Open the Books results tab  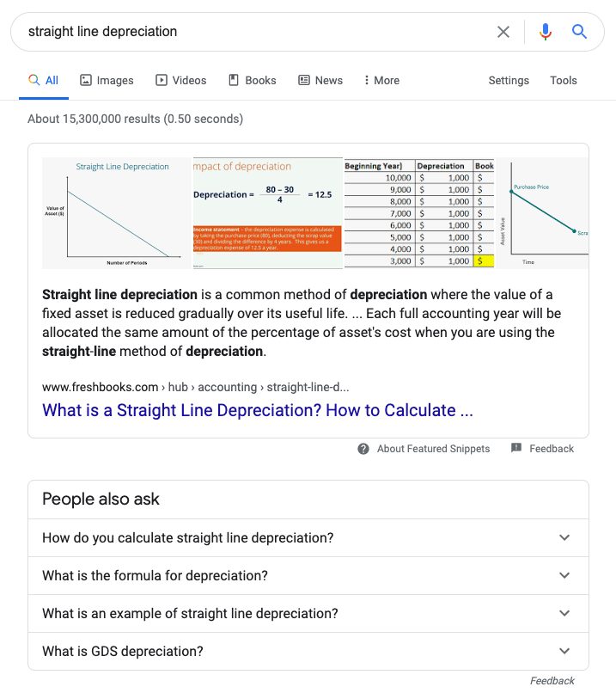tap(252, 80)
